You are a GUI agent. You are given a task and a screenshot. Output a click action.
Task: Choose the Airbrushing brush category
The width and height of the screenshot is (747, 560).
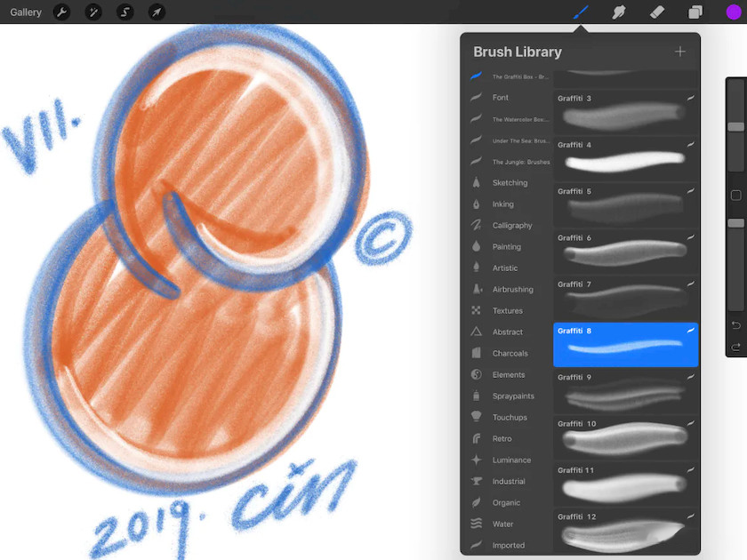click(512, 290)
